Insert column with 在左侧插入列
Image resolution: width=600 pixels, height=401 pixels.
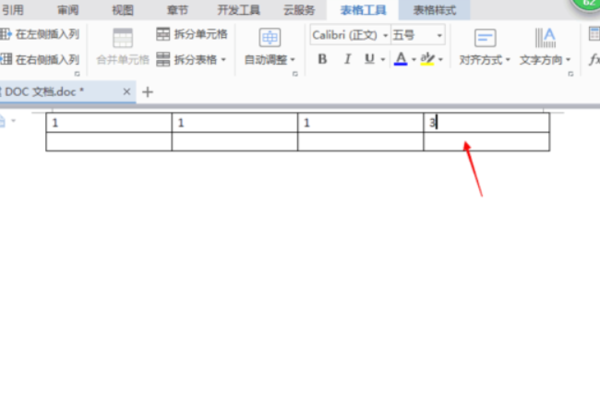coord(40,34)
